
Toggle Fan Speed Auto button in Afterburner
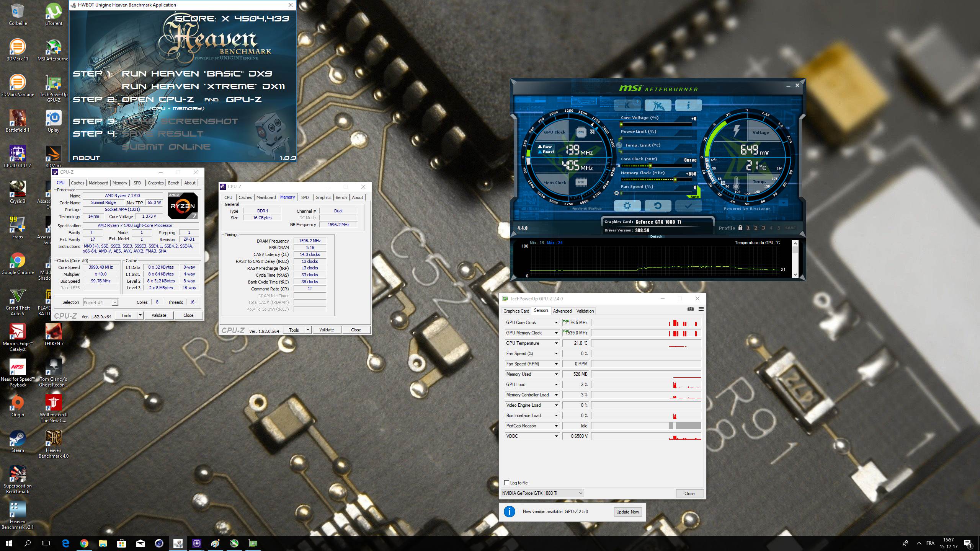694,197
